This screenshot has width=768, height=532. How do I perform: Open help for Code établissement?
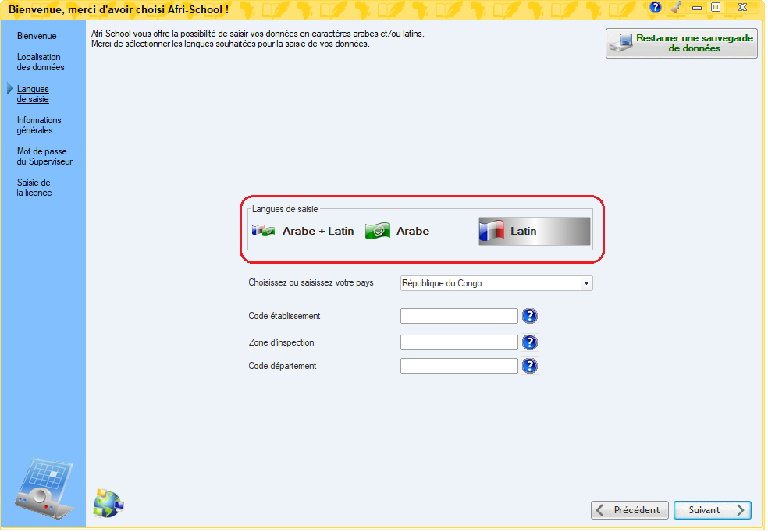529,316
